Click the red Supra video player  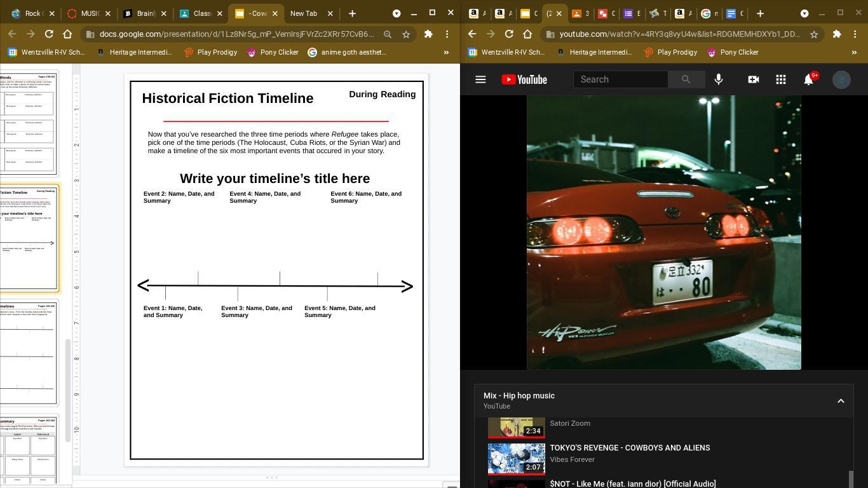tap(663, 232)
